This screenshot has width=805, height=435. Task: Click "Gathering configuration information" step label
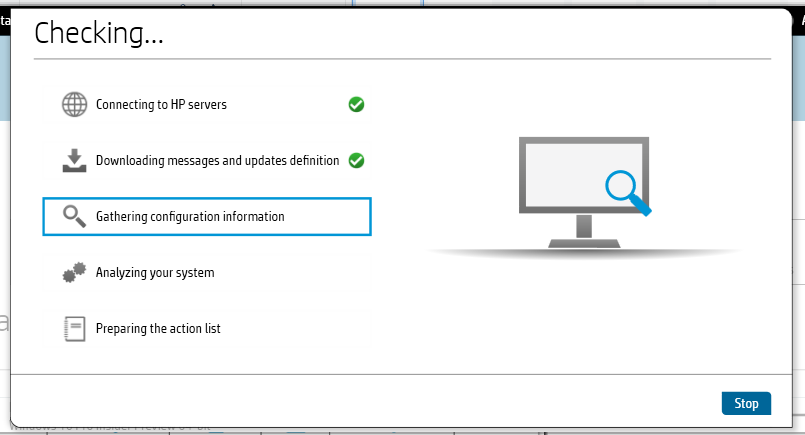pyautogui.click(x=190, y=216)
